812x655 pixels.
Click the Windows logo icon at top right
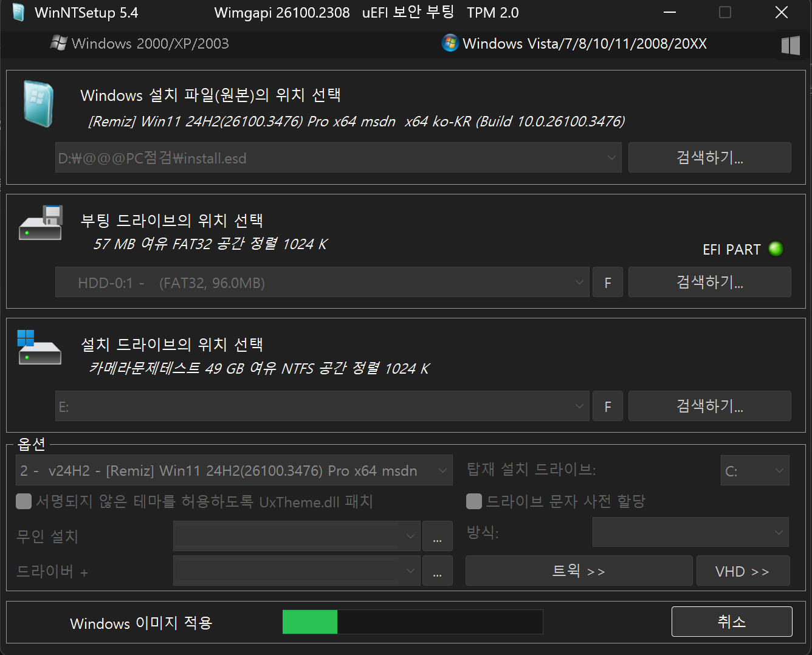pyautogui.click(x=790, y=45)
